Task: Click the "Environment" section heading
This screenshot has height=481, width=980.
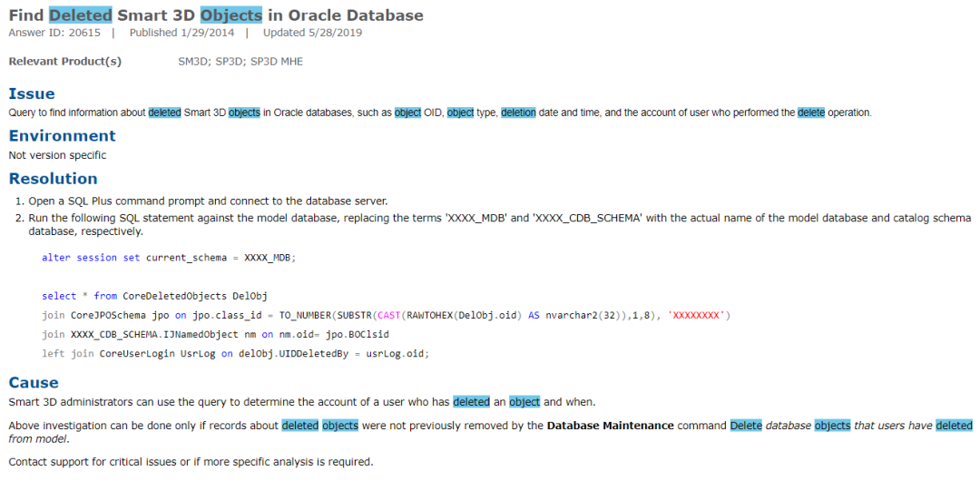Action: [63, 136]
